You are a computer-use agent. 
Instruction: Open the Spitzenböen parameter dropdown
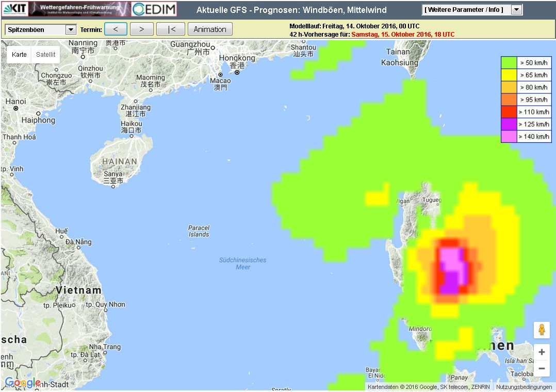click(40, 29)
